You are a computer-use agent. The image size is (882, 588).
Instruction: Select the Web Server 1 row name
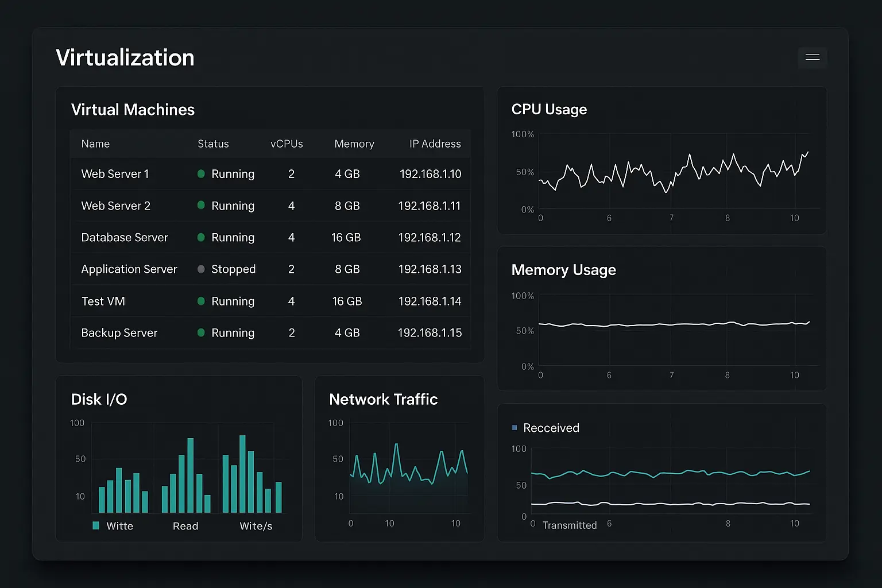(x=115, y=174)
